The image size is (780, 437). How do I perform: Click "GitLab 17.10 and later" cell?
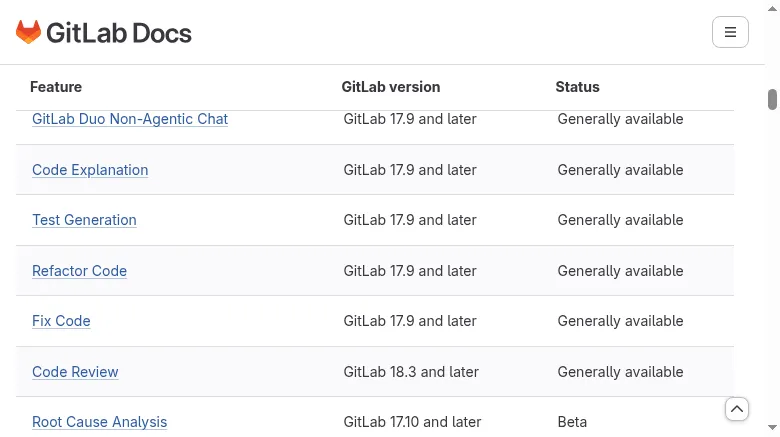pos(412,422)
